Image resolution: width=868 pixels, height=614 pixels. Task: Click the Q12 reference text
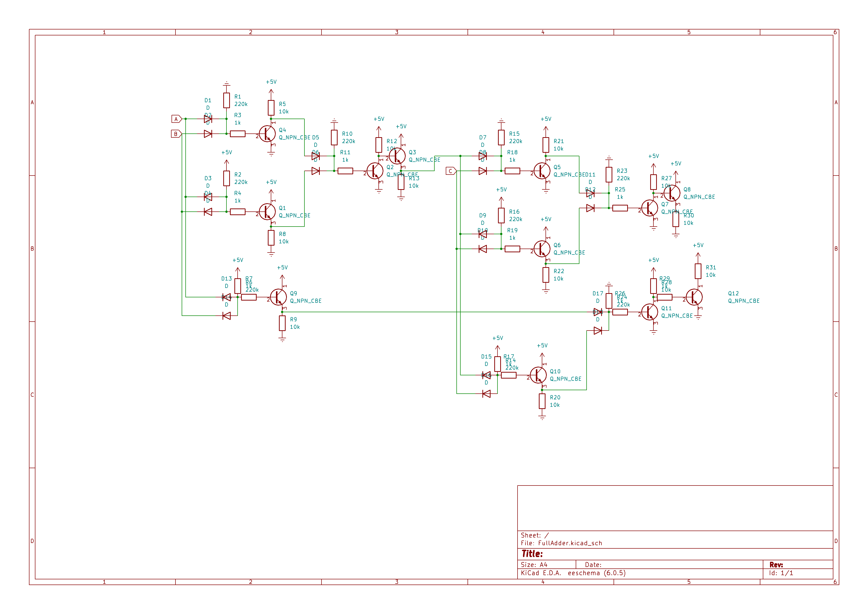click(733, 293)
